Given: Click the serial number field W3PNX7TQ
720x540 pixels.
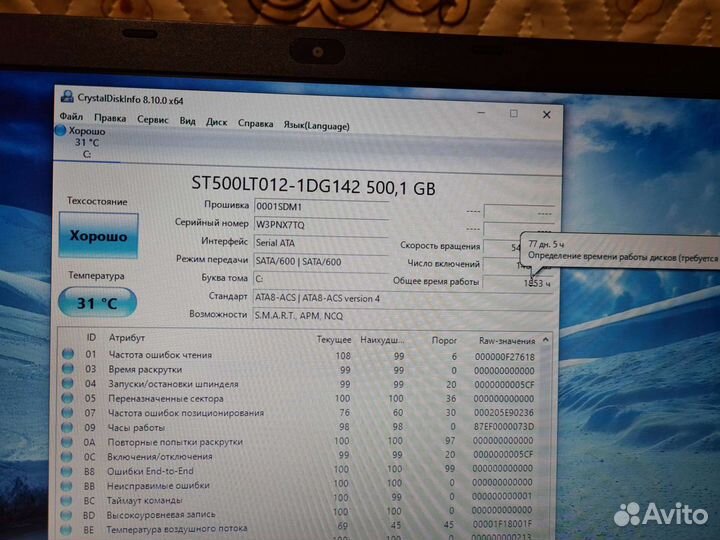Looking at the screenshot, I should [321, 225].
